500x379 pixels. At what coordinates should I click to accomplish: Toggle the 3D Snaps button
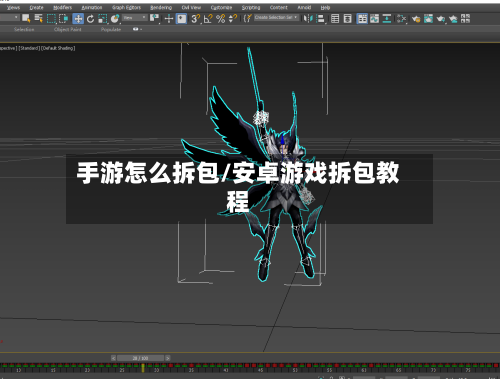pos(196,19)
